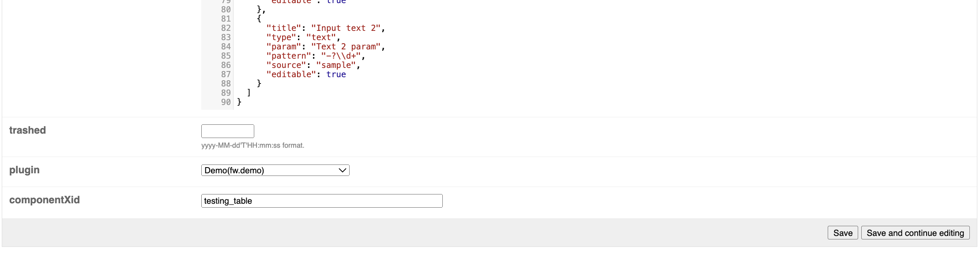Open the plugin dropdown Demo(fw.demo)

coord(275,170)
